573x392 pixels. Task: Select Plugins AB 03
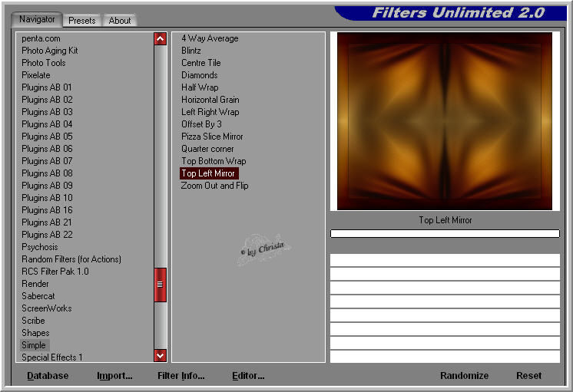(47, 112)
